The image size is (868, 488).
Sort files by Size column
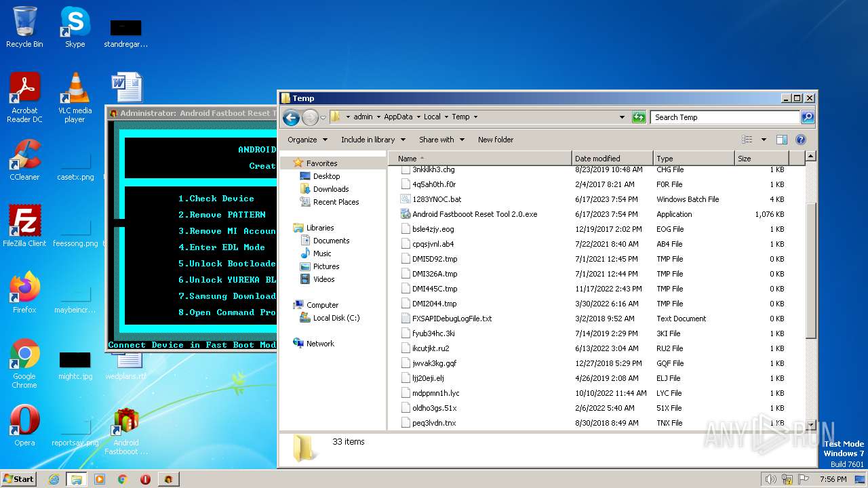tap(762, 159)
